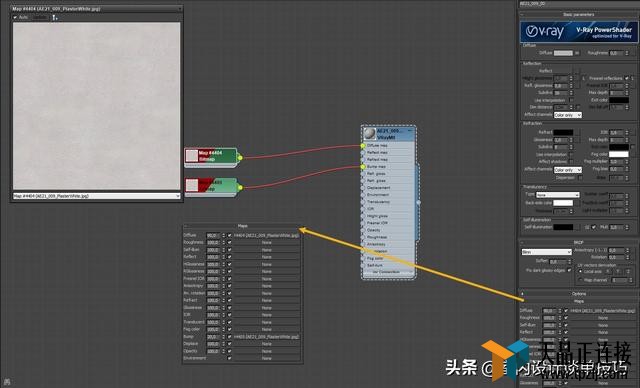Click the plaster texture preview image
The height and width of the screenshot is (388, 640).
pos(97,106)
